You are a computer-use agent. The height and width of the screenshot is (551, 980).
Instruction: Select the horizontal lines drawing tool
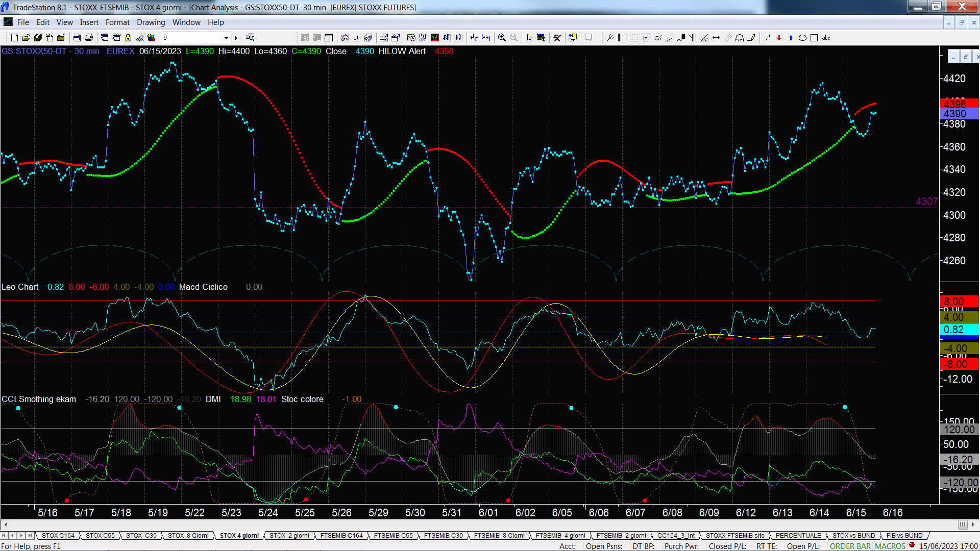(x=633, y=38)
